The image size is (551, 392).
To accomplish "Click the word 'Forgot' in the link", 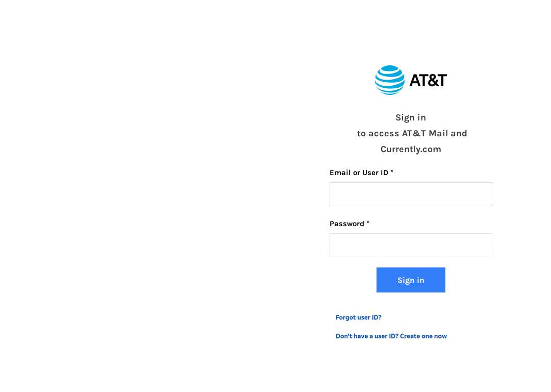I will (346, 317).
